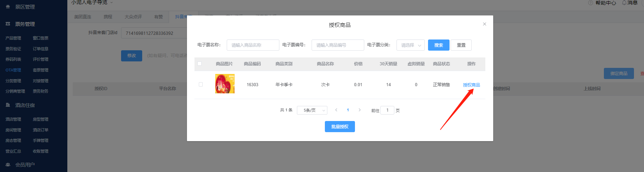644x172 pixels.
Task: Open 订单信息 in the sidebar menu
Action: (x=40, y=49)
